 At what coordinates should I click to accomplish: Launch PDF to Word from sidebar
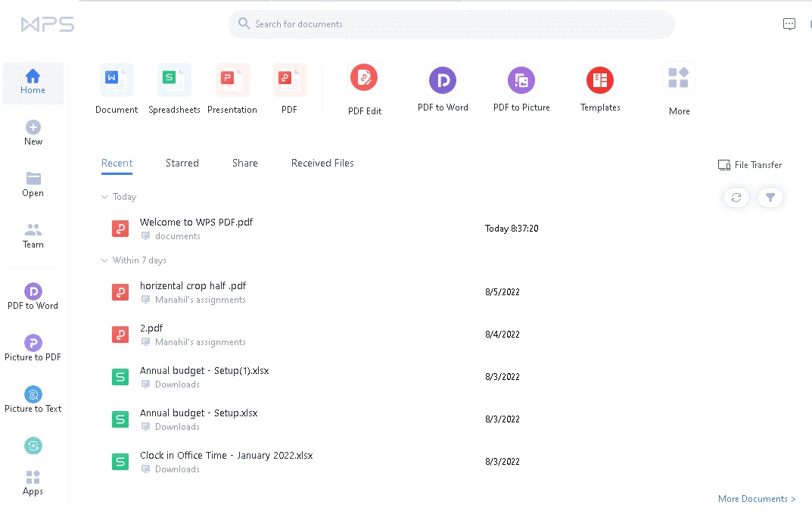click(33, 297)
